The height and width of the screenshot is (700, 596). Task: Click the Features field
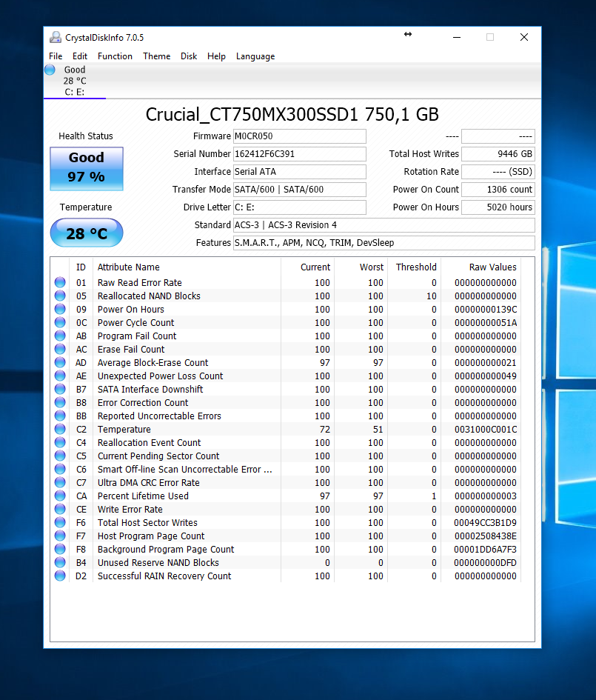[384, 243]
